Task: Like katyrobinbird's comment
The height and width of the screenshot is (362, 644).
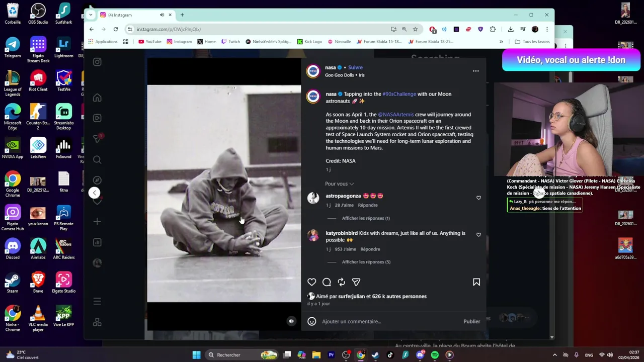Action: [x=478, y=235]
